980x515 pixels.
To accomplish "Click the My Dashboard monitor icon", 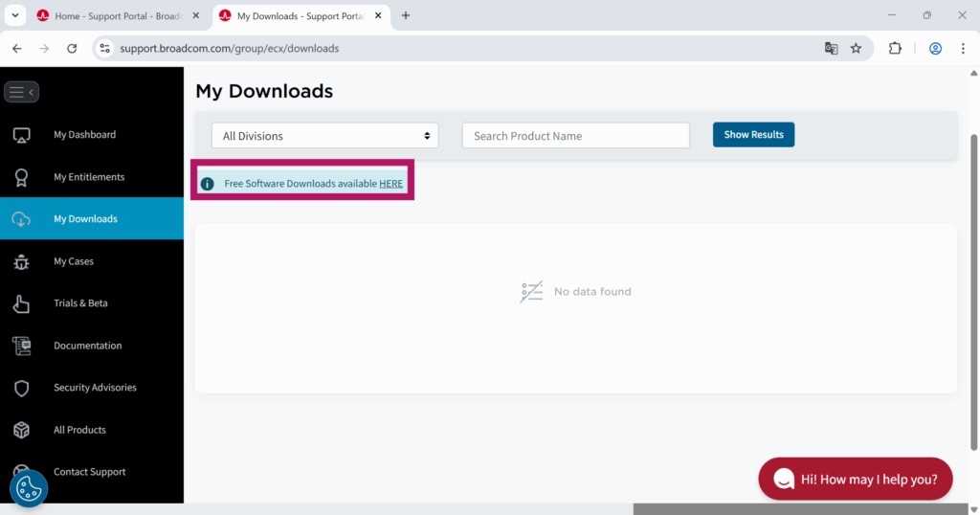I will point(22,135).
